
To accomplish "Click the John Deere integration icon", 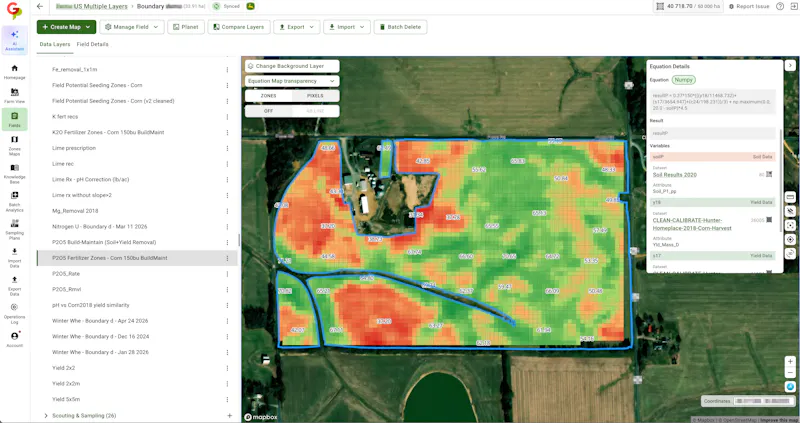I will (251, 7).
